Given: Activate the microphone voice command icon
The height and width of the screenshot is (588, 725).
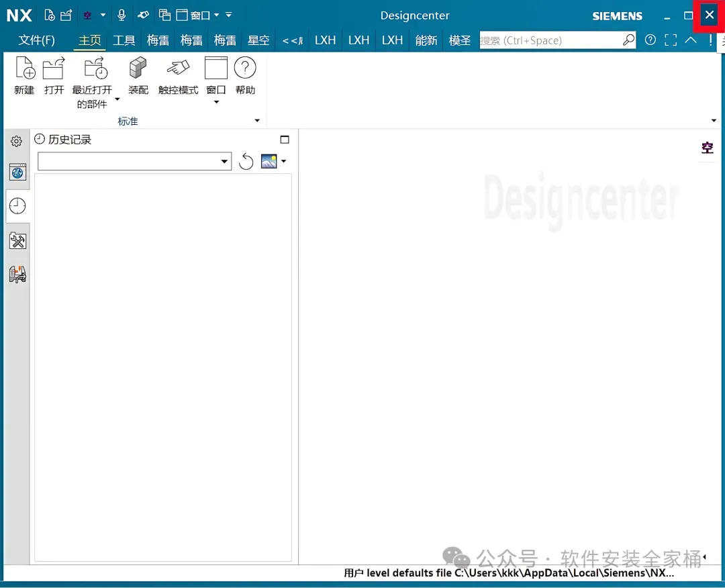Looking at the screenshot, I should 122,15.
